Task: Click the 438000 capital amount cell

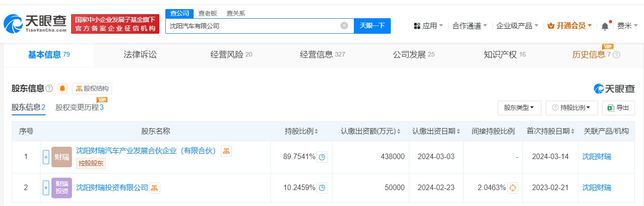Action: click(x=371, y=157)
